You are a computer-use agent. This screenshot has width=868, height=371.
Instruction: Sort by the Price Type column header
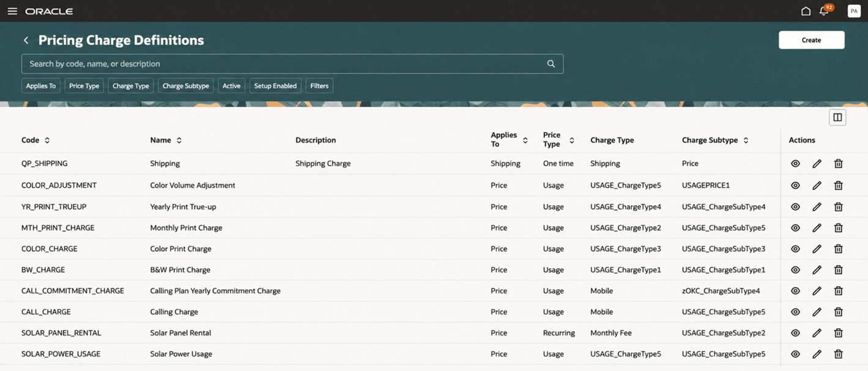point(571,141)
